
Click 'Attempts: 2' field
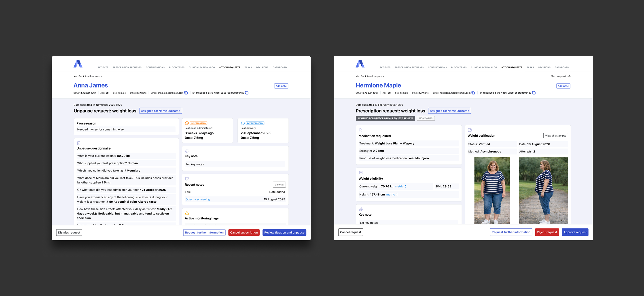click(543, 152)
